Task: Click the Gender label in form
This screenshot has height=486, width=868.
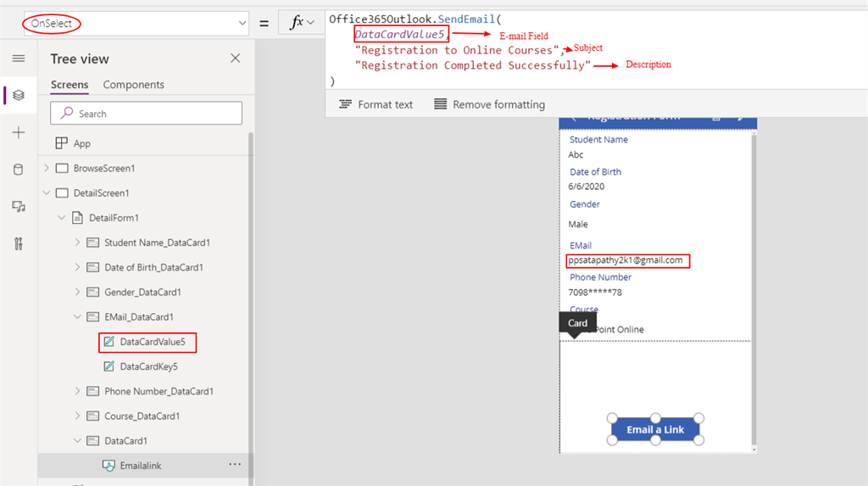Action: coord(585,204)
